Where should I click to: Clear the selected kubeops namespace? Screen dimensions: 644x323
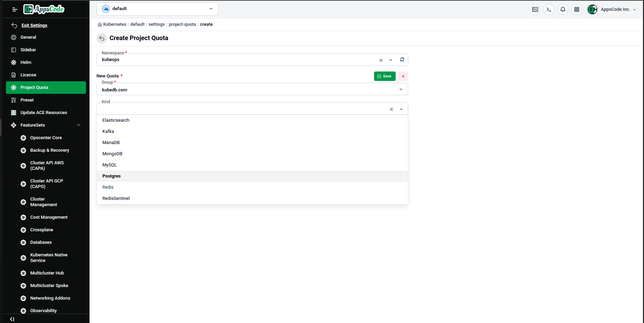(x=381, y=60)
